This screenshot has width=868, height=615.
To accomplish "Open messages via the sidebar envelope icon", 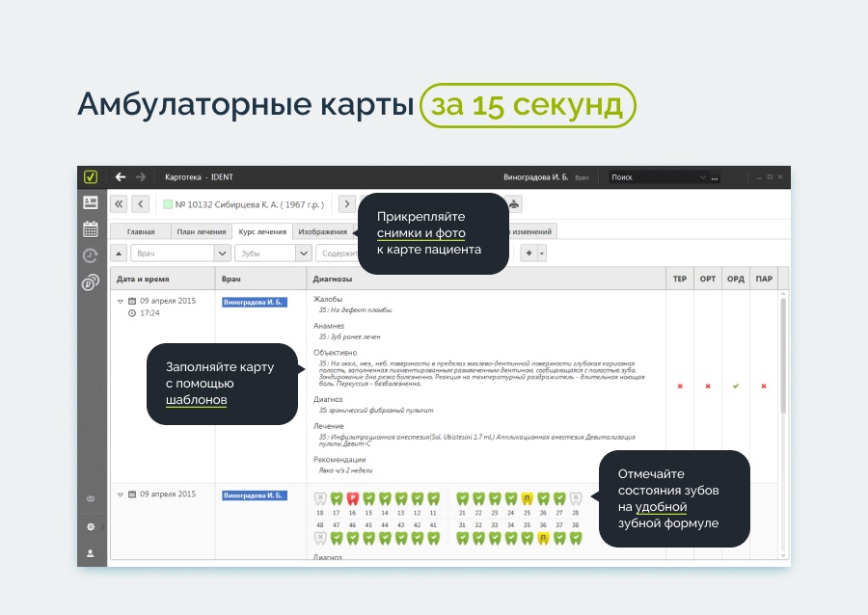I will (x=91, y=499).
